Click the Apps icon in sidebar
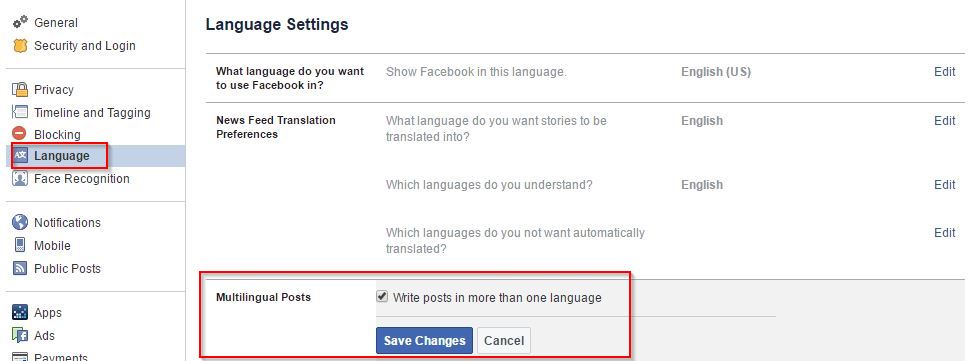Screen dimensions: 971x361 coord(20,313)
